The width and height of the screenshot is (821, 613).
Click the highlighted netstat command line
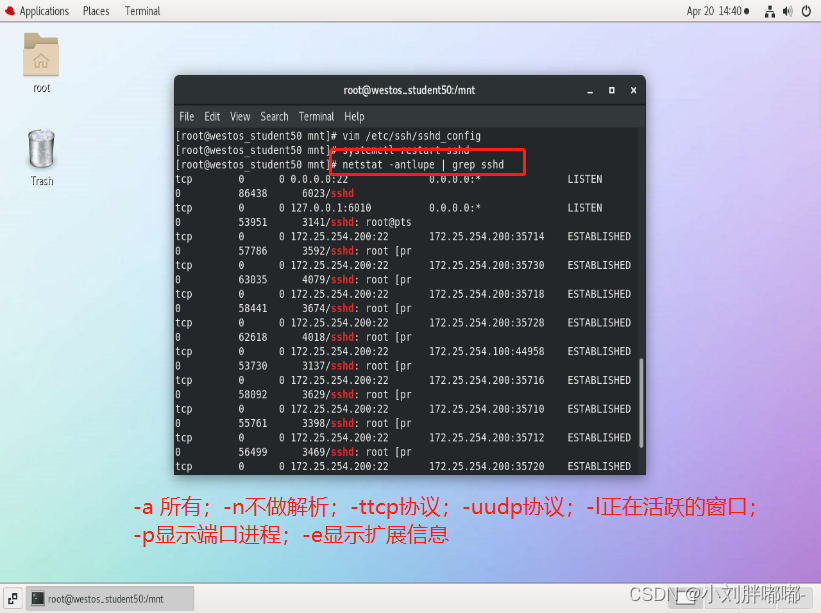[x=424, y=163]
